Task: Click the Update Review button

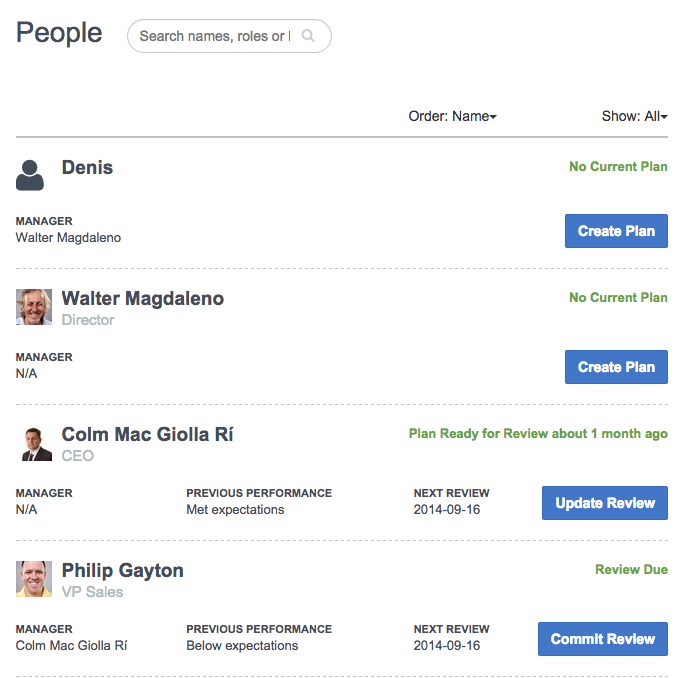Action: [x=605, y=503]
